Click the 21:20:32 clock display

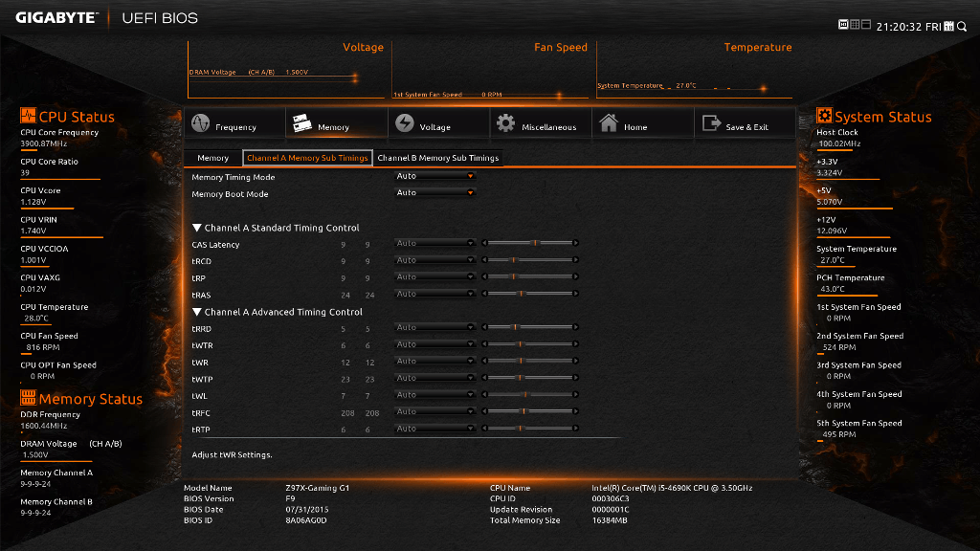[899, 27]
